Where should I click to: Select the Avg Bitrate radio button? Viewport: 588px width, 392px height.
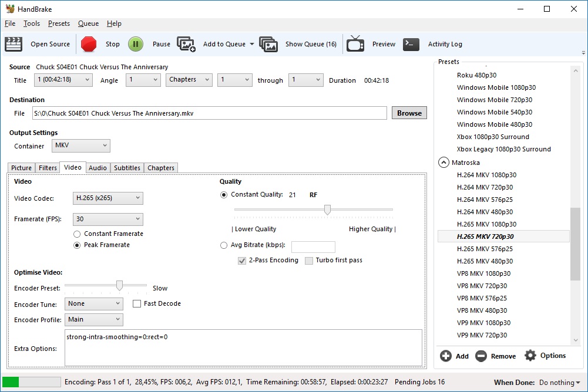pyautogui.click(x=224, y=246)
